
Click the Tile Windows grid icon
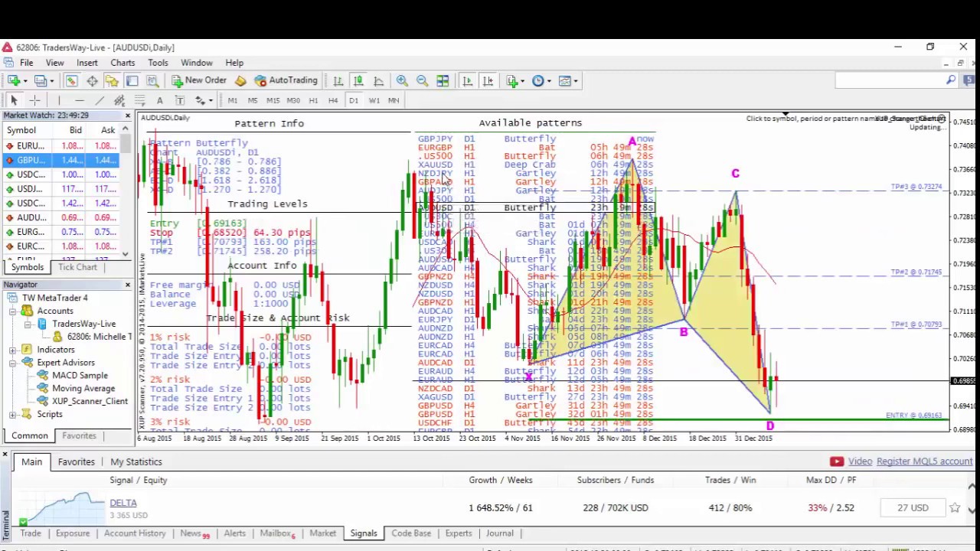pyautogui.click(x=443, y=80)
